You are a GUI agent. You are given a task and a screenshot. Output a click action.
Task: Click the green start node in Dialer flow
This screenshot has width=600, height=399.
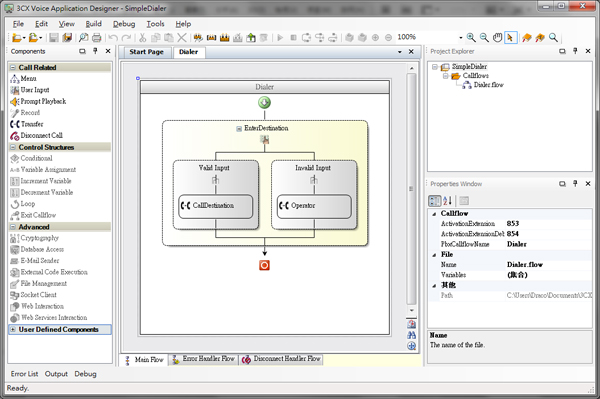click(x=264, y=103)
